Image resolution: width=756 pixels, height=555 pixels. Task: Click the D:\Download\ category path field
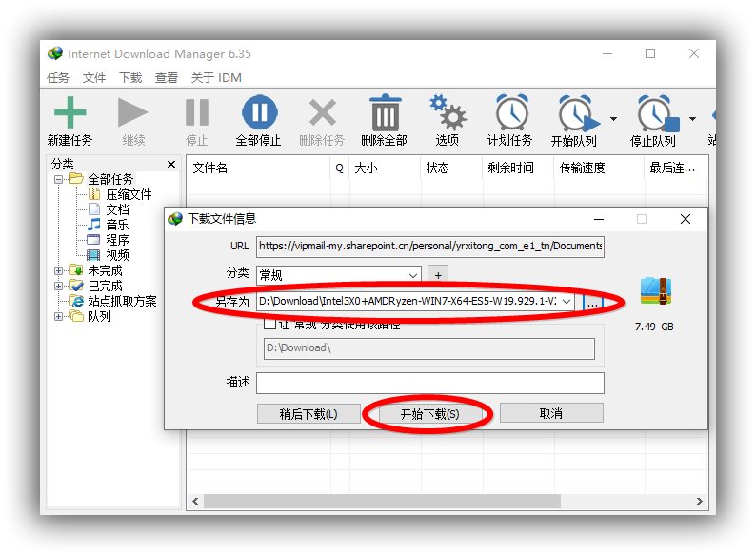click(x=429, y=348)
